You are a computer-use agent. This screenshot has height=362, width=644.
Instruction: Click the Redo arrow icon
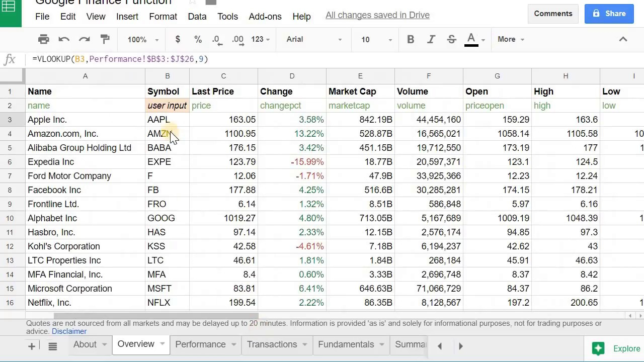(x=84, y=39)
